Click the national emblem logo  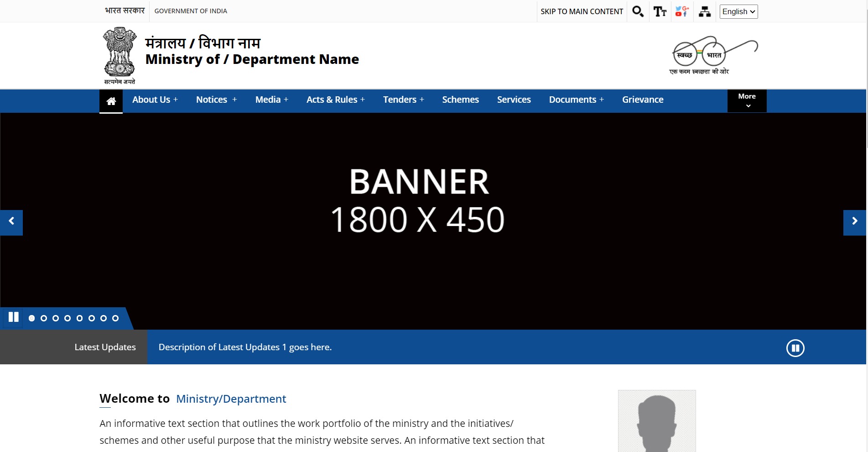[120, 55]
